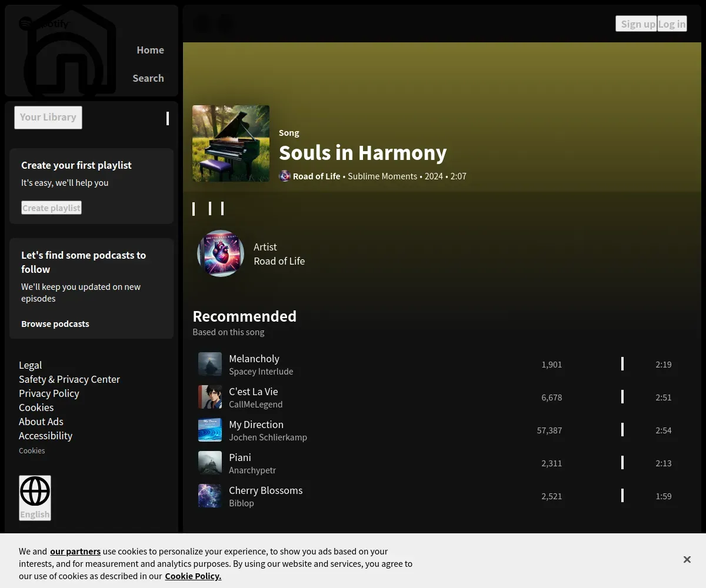Open the Accessibility link

45,436
